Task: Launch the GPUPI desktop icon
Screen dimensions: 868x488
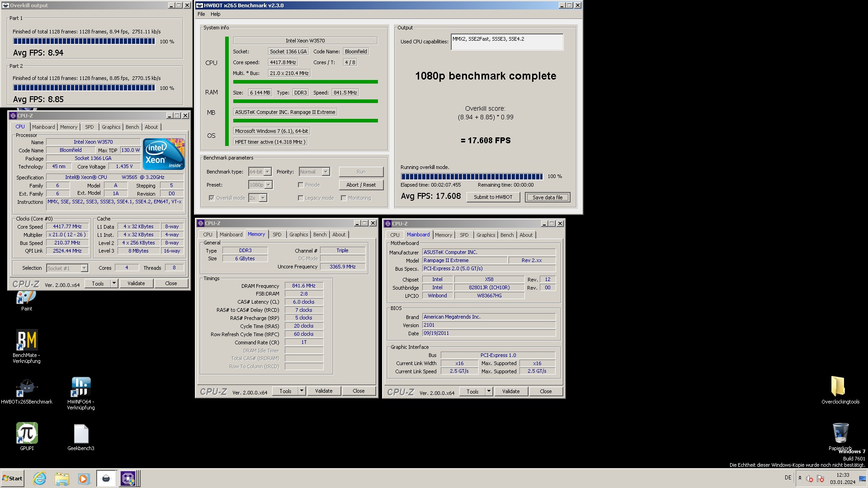Action: (x=27, y=436)
